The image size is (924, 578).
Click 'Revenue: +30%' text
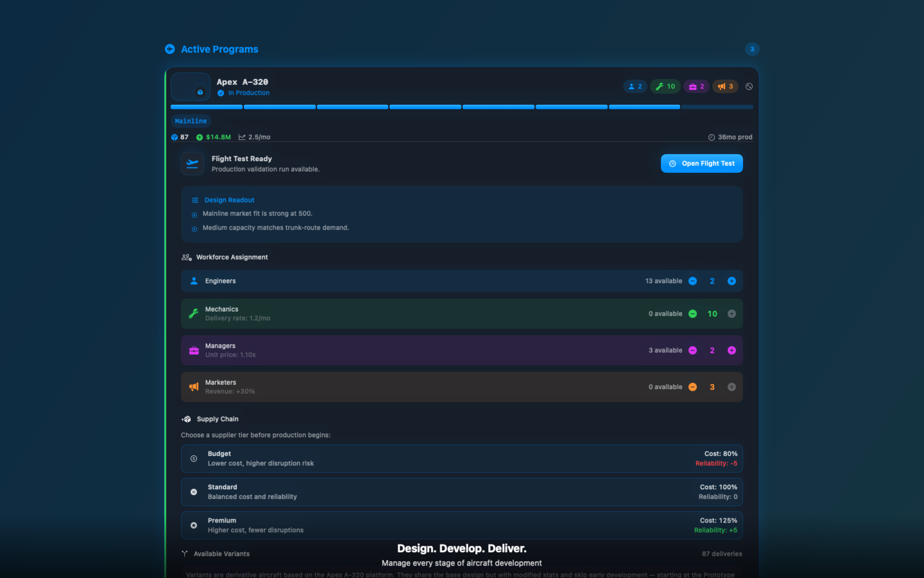point(230,391)
